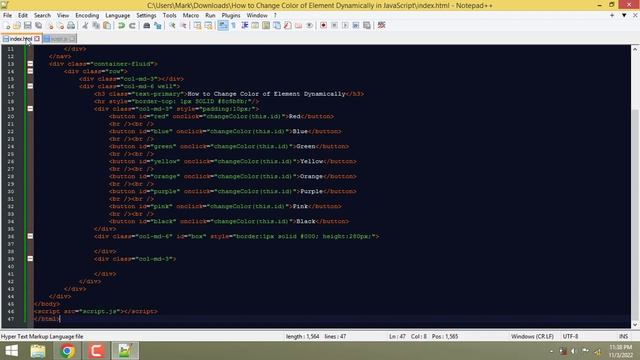This screenshot has width=640, height=360.
Task: Toggle Synchronize Vertical Scrolling
Action: [198, 25]
